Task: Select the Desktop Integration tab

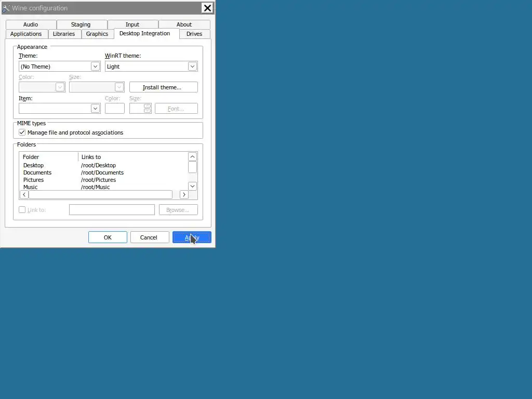Action: [145, 33]
